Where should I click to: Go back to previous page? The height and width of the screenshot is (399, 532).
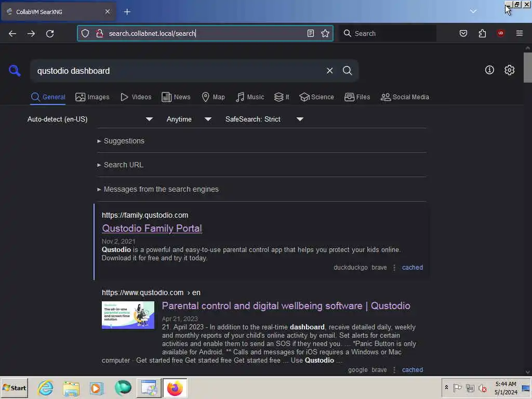point(12,34)
